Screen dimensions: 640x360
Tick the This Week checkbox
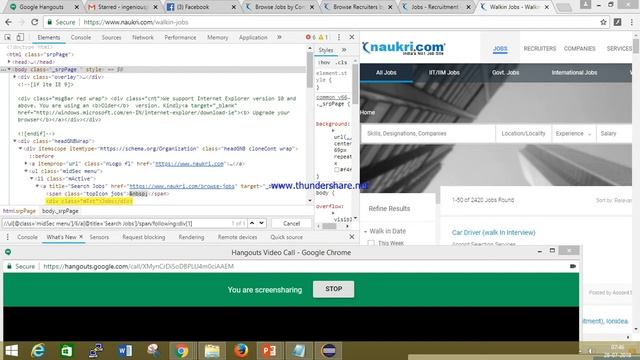(371, 243)
